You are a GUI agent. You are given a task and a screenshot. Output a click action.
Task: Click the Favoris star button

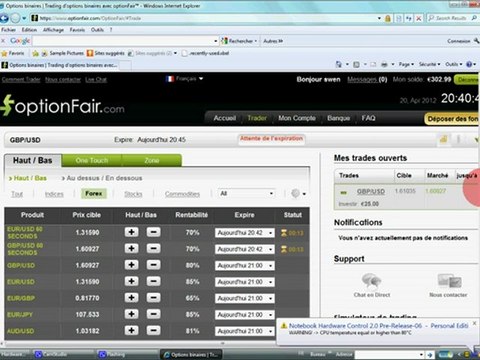[13, 53]
